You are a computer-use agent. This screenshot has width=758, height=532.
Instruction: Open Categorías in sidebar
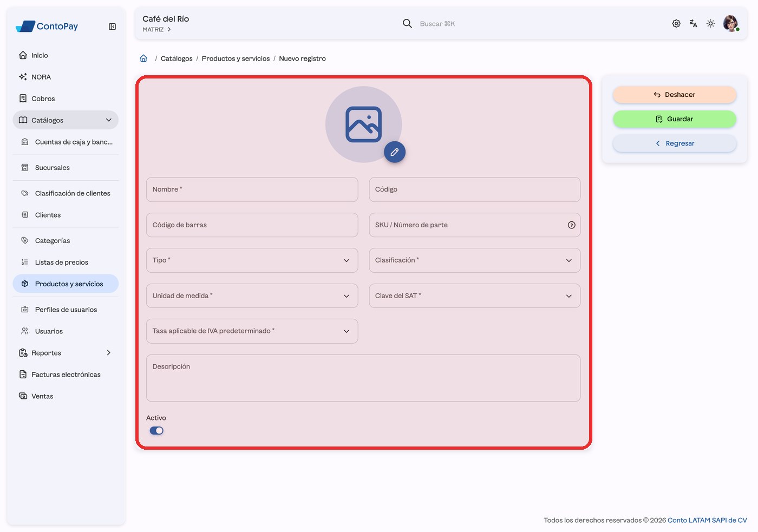(66, 241)
